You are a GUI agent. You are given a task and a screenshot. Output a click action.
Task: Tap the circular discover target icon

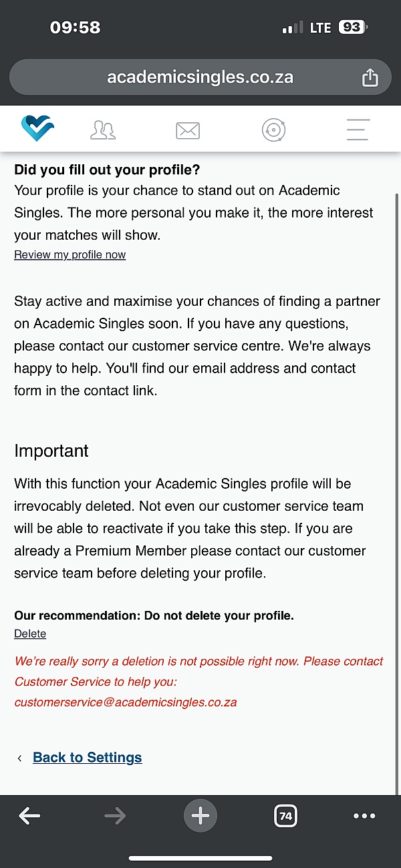(x=273, y=130)
